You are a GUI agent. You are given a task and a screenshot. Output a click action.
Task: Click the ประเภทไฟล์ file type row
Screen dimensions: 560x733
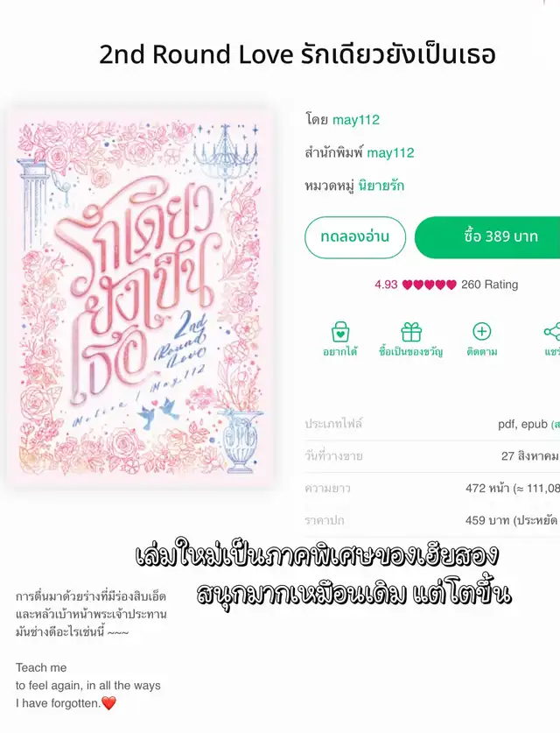pos(432,424)
